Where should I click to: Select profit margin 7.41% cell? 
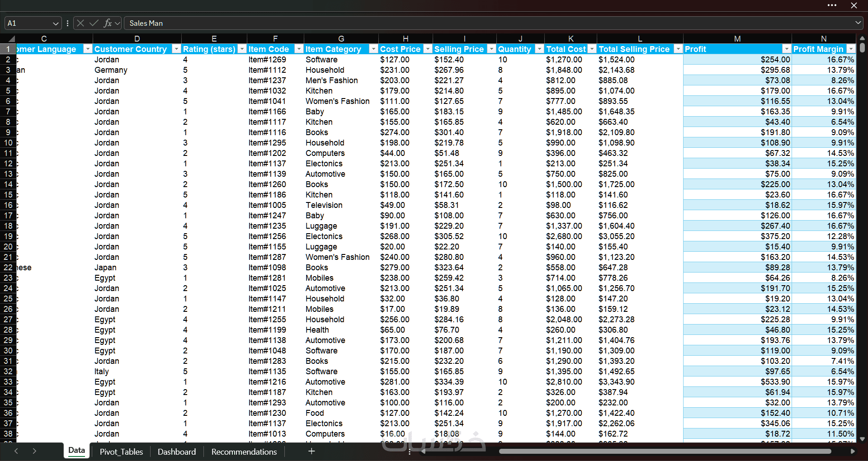click(x=824, y=361)
